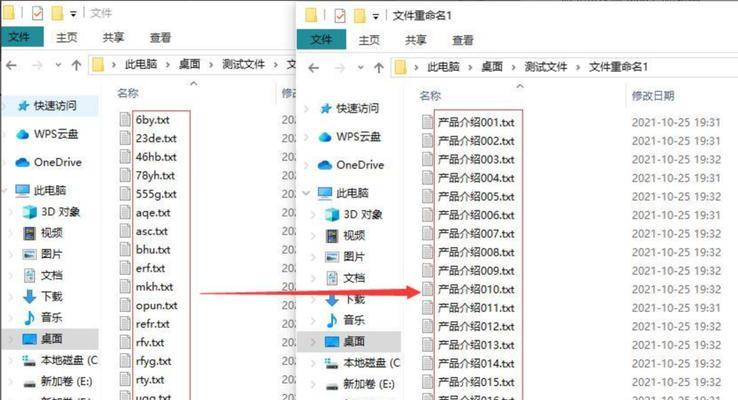Sort by 名称 column in left window
738x400 pixels.
click(x=128, y=93)
